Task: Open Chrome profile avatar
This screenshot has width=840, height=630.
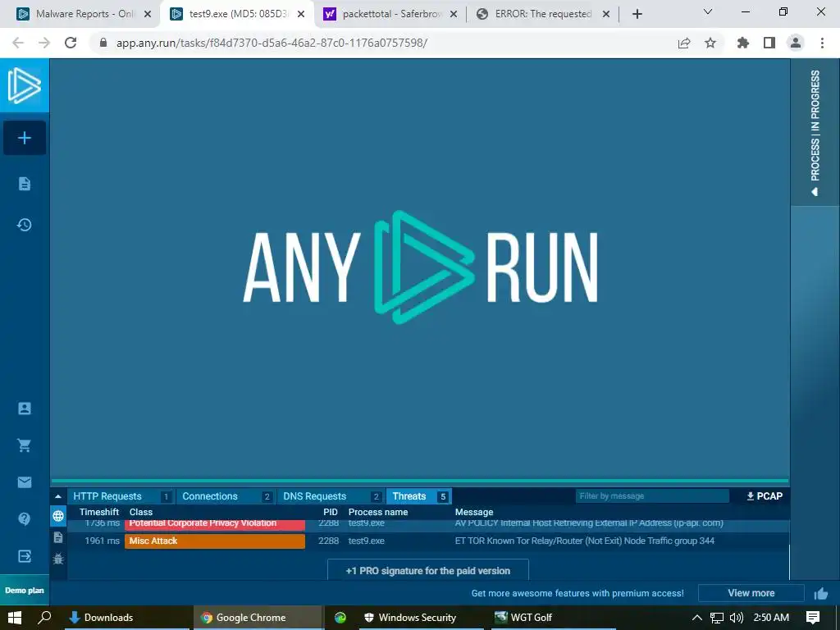Action: click(x=796, y=43)
